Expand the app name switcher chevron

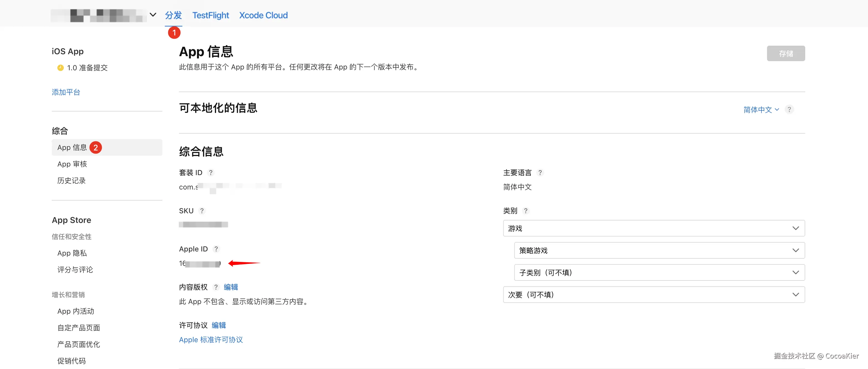[153, 14]
